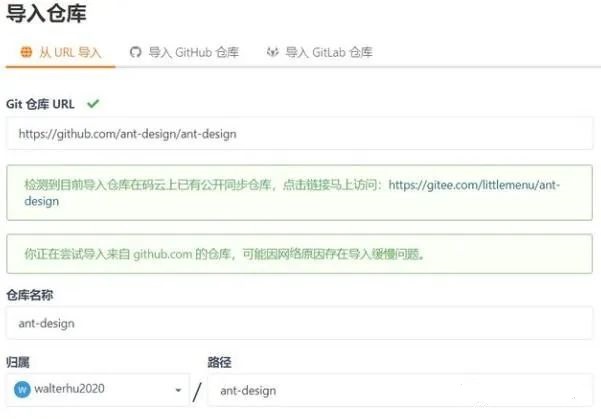Open the 导入 GitLab 仓库 tab
Screen dimensions: 601x419
[x=320, y=52]
